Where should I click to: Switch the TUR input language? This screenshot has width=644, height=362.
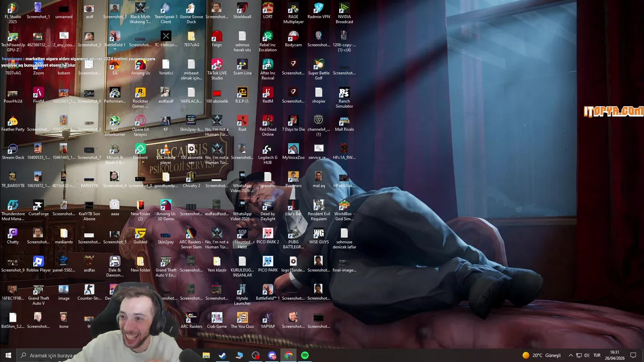point(597,355)
